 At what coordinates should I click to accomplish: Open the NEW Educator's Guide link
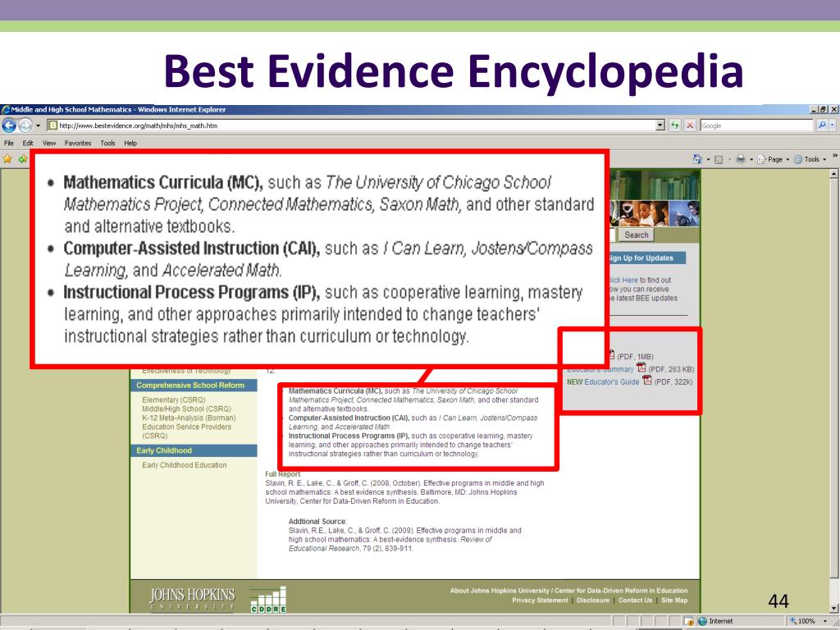coord(603,382)
